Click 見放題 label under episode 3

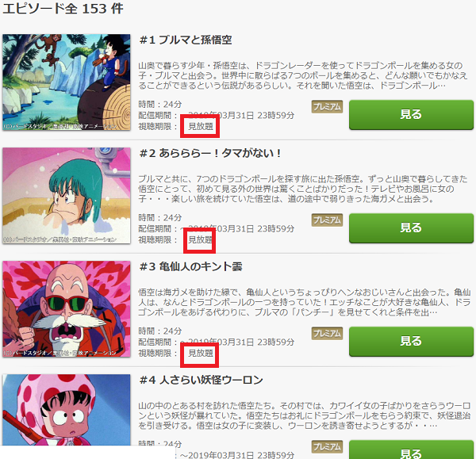(201, 353)
